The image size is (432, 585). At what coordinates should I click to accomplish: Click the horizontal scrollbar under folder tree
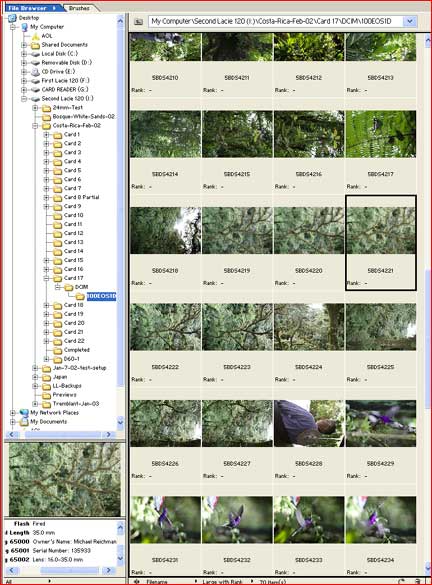(x=61, y=434)
